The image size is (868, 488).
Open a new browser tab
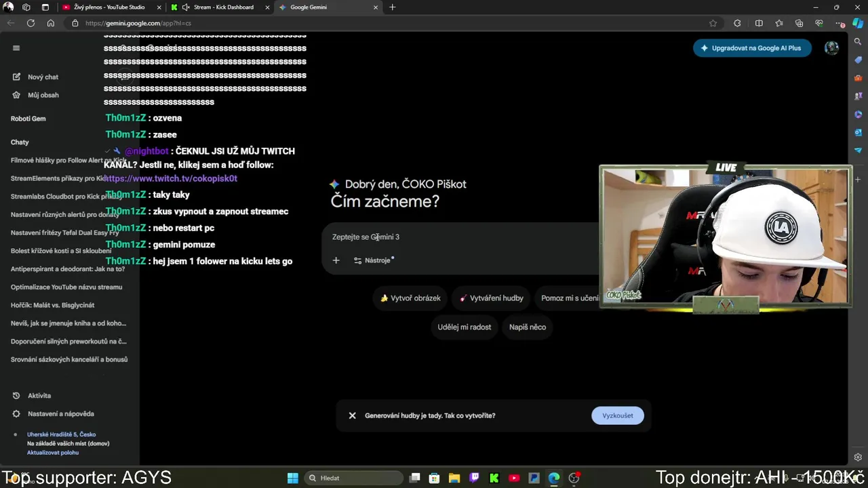point(392,7)
